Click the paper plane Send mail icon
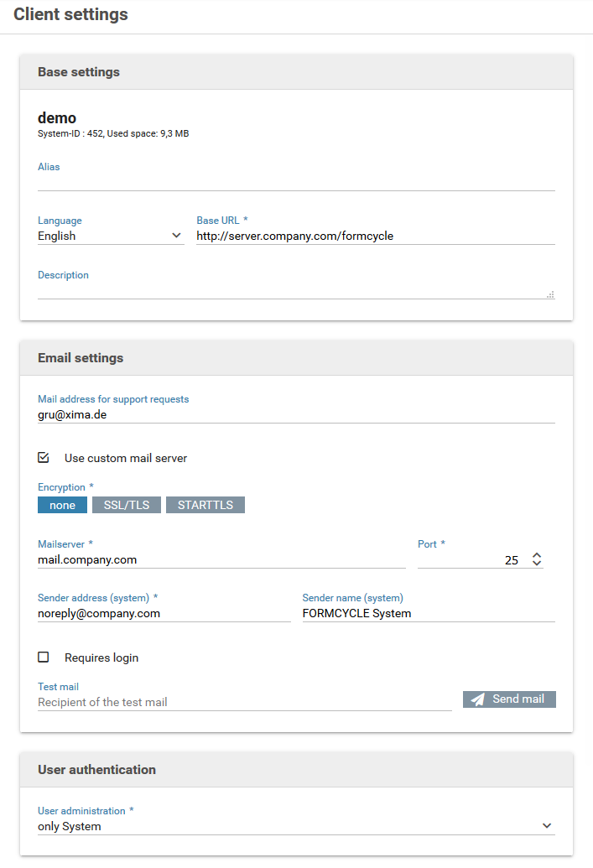Screen dimensions: 593x868 click(x=477, y=699)
